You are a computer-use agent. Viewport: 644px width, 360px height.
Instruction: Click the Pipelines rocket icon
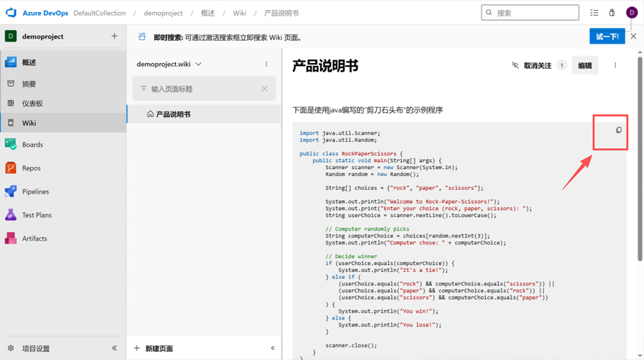pos(11,191)
